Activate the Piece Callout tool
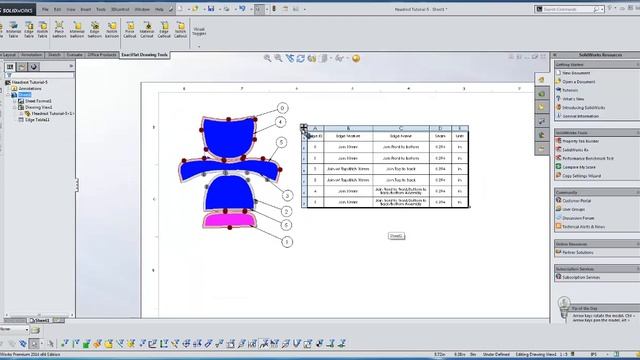640x360 pixels. tap(130, 30)
